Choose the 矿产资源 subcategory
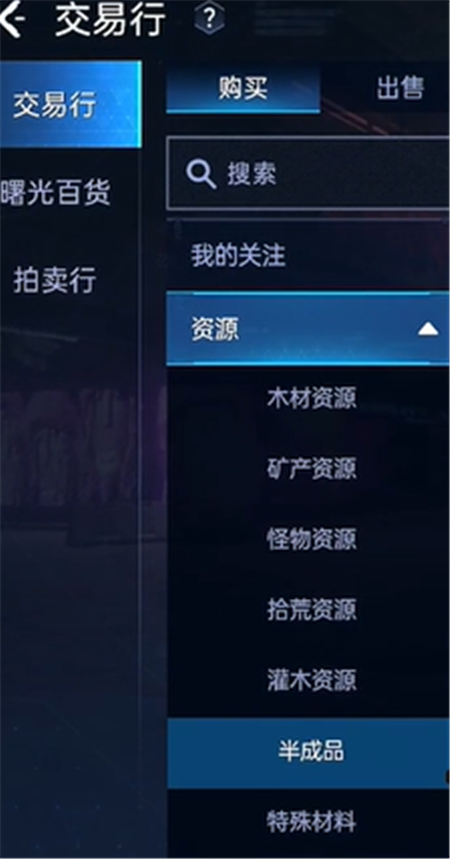The height and width of the screenshot is (859, 450). pos(312,469)
